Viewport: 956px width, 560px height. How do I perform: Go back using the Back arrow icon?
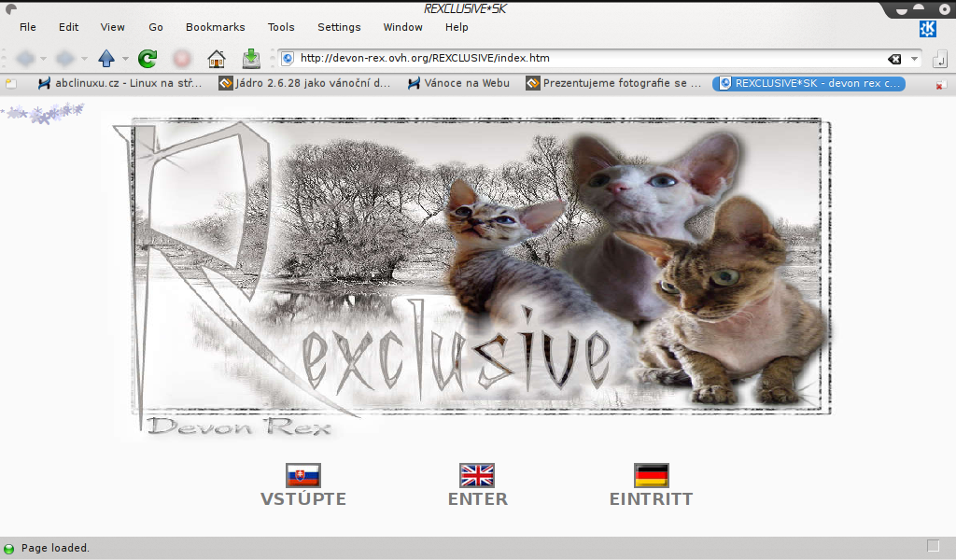[25, 59]
